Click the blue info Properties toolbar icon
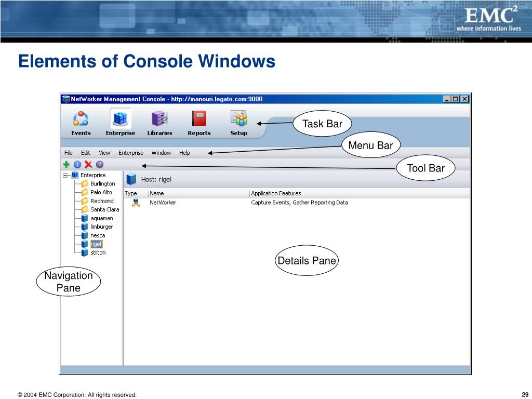 tap(77, 165)
